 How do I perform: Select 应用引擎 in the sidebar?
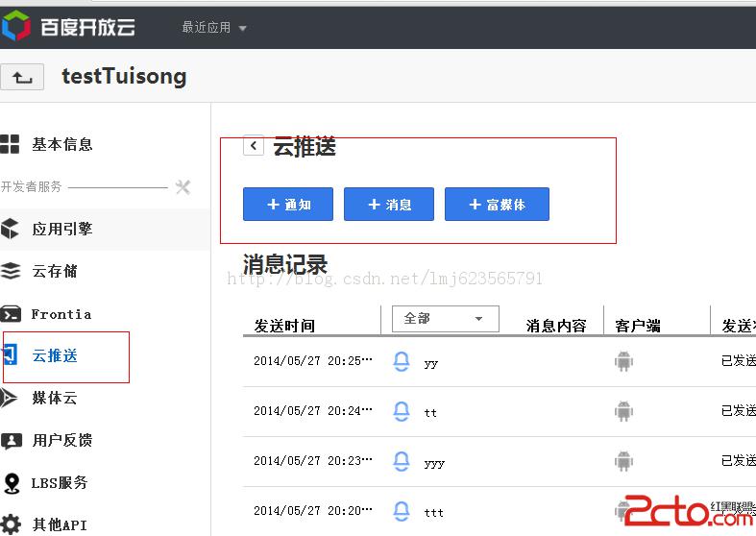tap(62, 229)
